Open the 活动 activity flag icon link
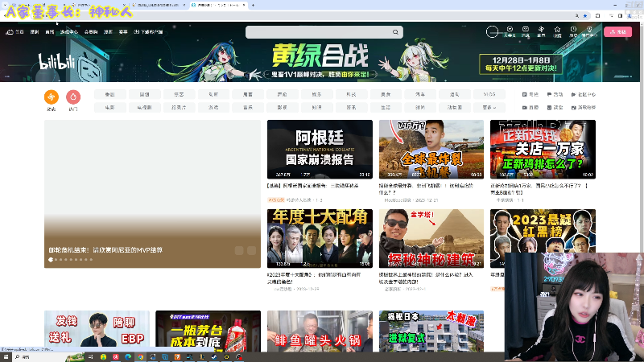Image resolution: width=644 pixels, height=362 pixels. click(x=555, y=94)
